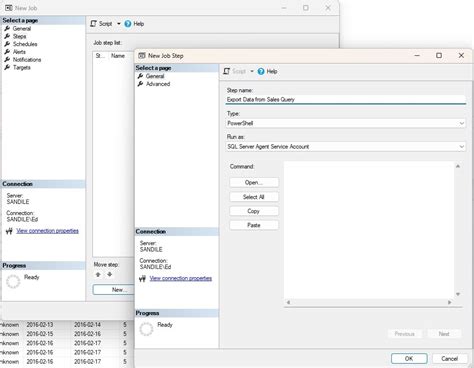Click inside the Command text area
The height and width of the screenshot is (368, 474).
[x=369, y=230]
